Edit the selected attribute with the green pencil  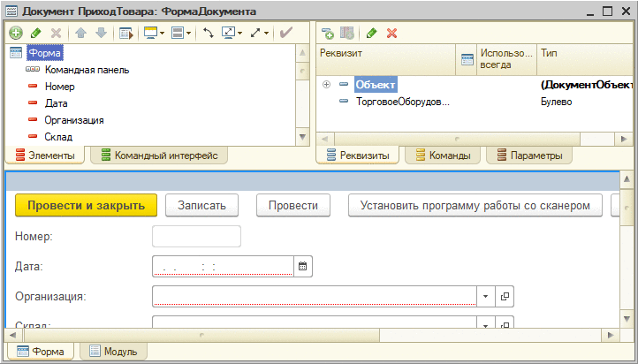click(x=371, y=33)
